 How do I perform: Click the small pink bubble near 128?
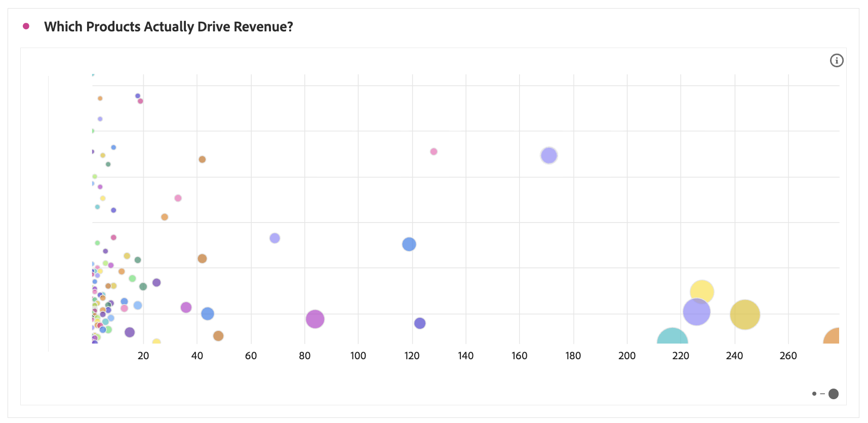tap(433, 152)
